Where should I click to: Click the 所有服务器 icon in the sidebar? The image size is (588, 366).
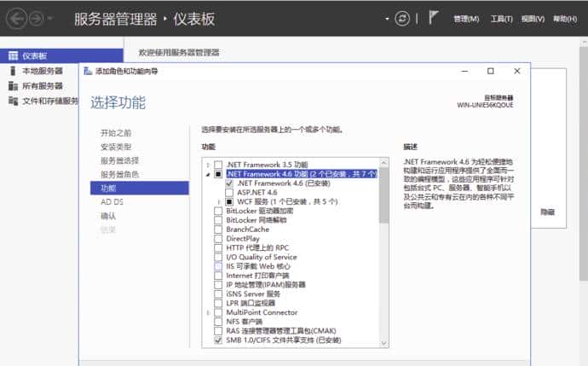pos(13,86)
